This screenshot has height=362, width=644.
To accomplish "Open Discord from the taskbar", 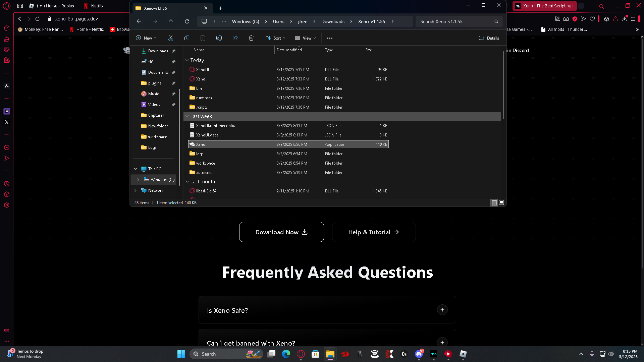I will (419, 354).
